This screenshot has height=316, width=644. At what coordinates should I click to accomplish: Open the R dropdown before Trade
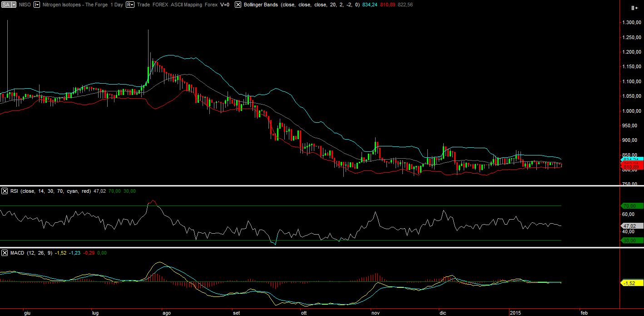click(130, 5)
